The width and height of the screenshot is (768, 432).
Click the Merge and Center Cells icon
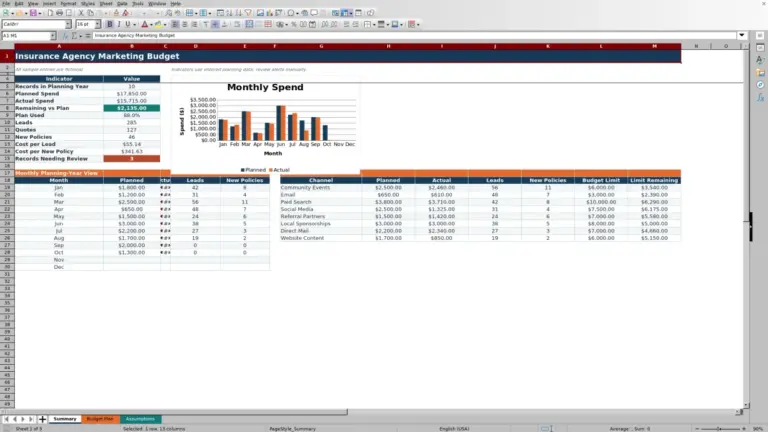[x=249, y=24]
